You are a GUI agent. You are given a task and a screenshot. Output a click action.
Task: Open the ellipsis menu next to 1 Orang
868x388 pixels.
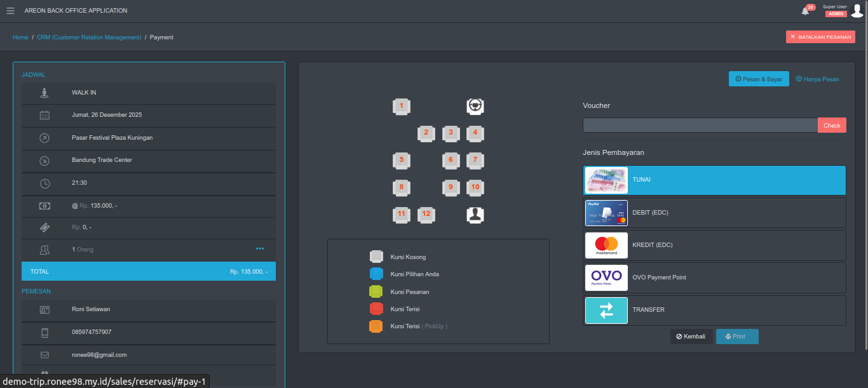coord(260,248)
